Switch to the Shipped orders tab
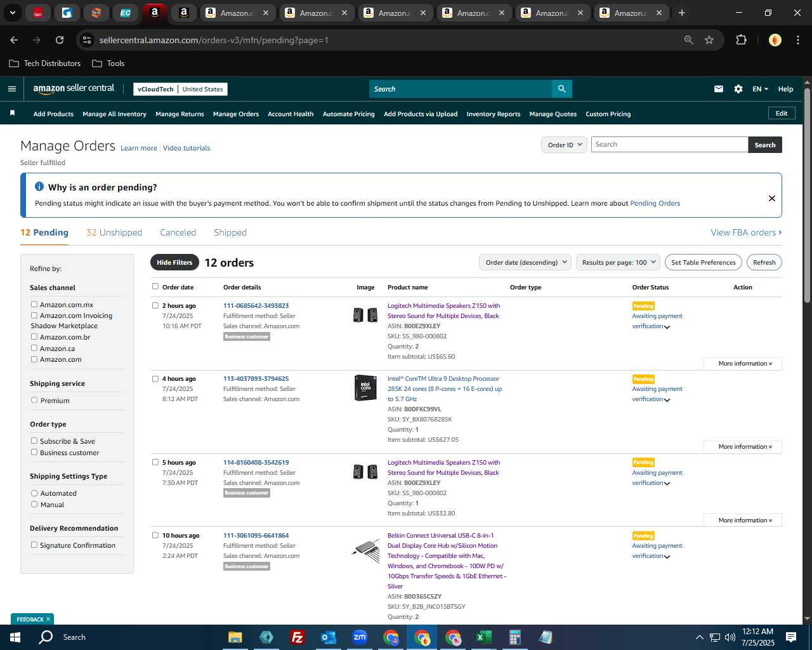This screenshot has width=812, height=650. pyautogui.click(x=230, y=232)
